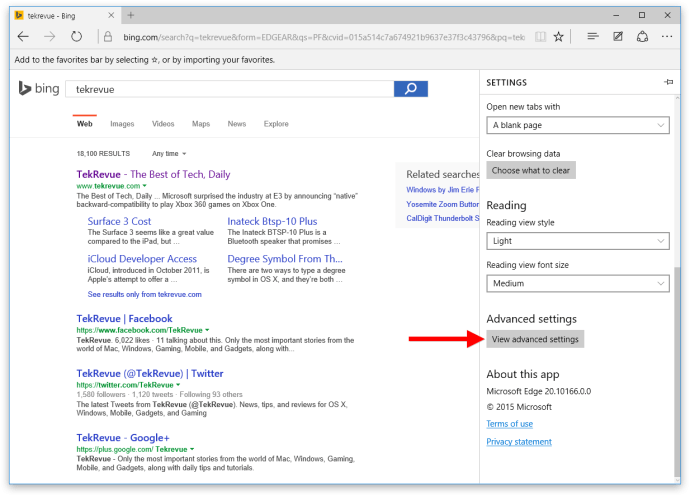The height and width of the screenshot is (496, 690).
Task: Click the Bing search magnifier button
Action: pyautogui.click(x=411, y=89)
